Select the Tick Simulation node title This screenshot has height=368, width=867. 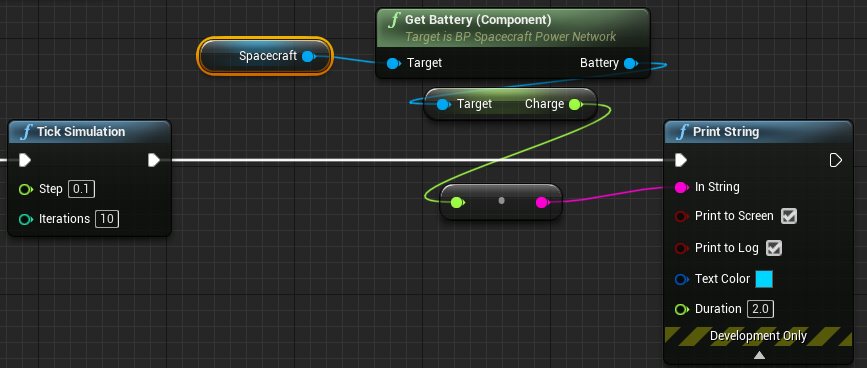pyautogui.click(x=81, y=132)
